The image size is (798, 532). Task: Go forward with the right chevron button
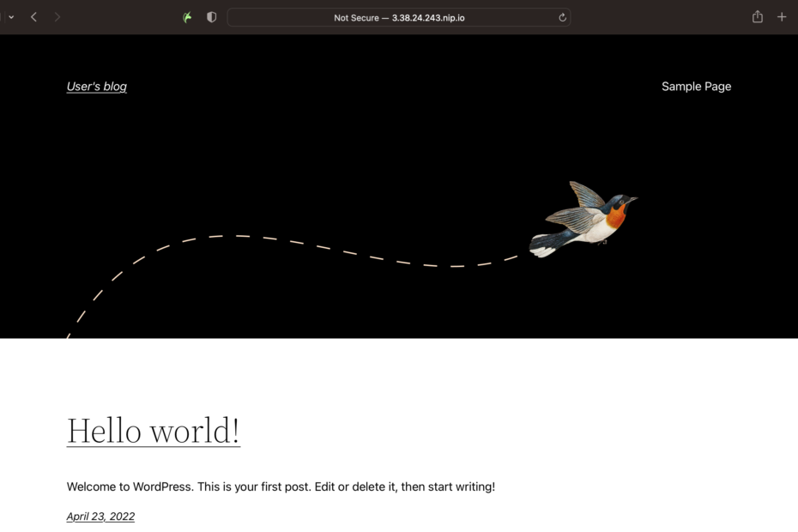click(x=57, y=17)
